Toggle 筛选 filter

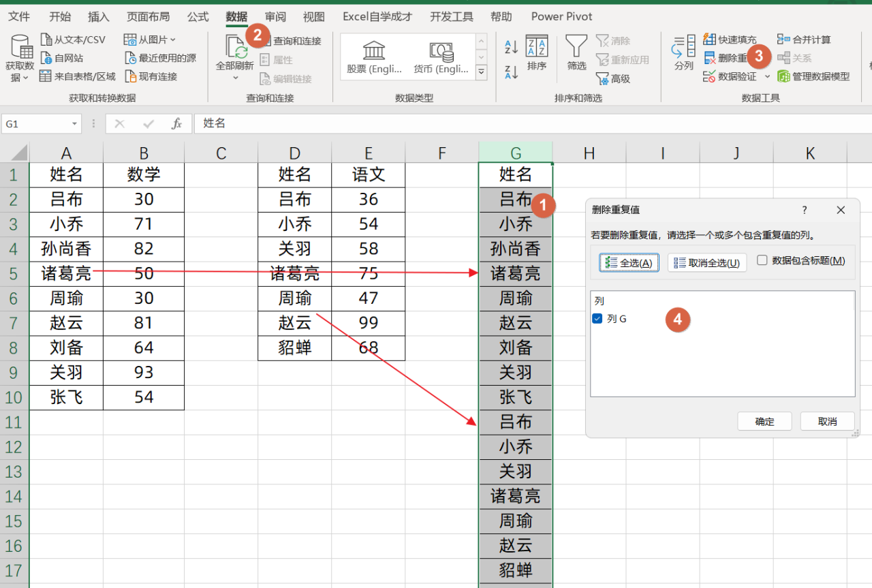coord(576,53)
